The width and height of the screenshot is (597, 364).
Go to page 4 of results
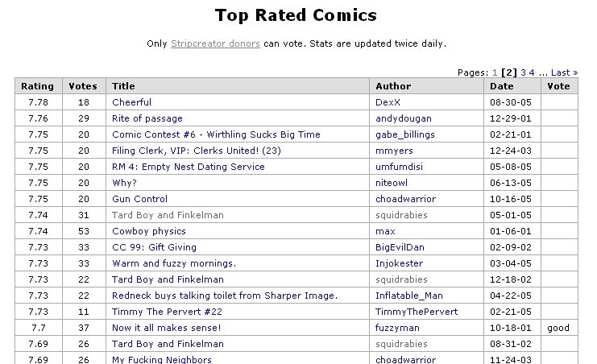point(532,72)
